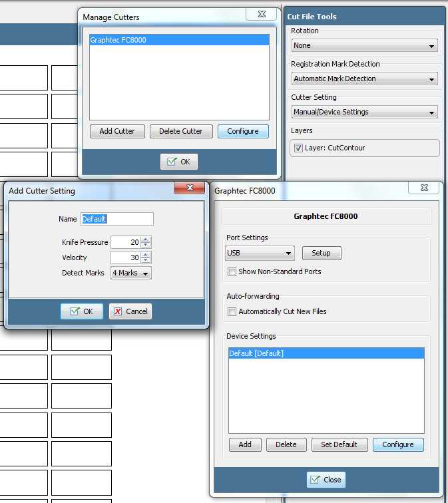Screen dimensions: 448x503
Task: Increase Knife Pressure with up arrow
Action: [x=146, y=240]
